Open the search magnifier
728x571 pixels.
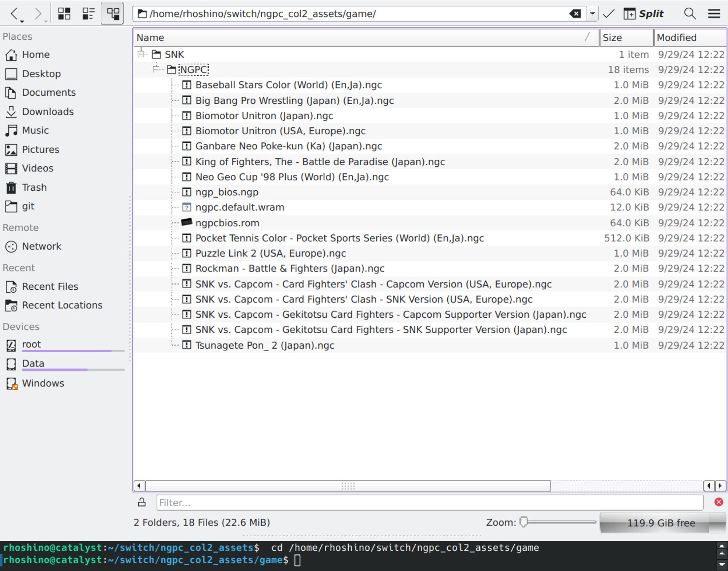pyautogui.click(x=690, y=14)
